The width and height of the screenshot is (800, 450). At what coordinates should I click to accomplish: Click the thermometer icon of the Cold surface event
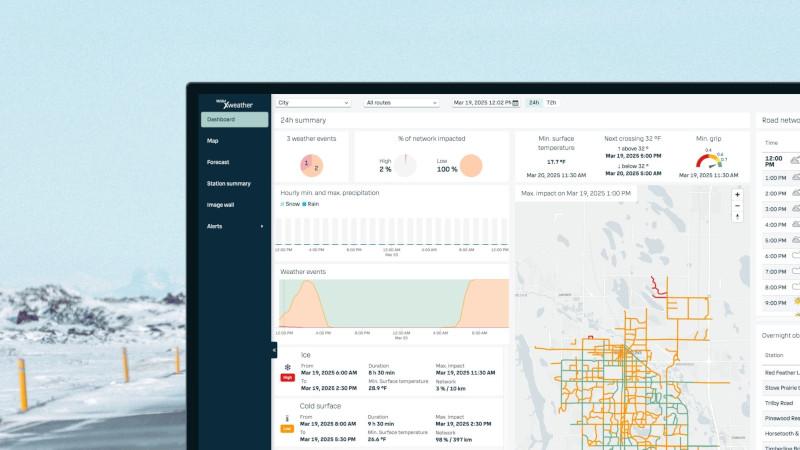[x=287, y=419]
